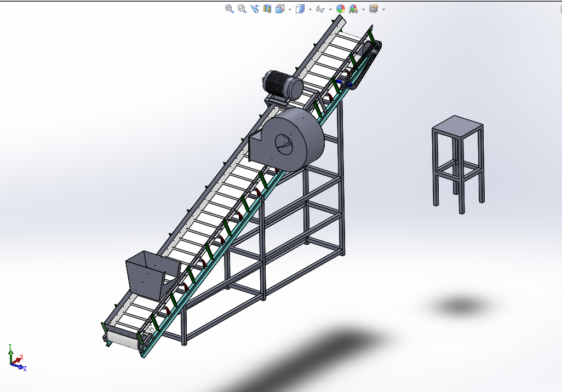562x392 pixels.
Task: Select the centrifugal blower housing
Action: click(286, 141)
